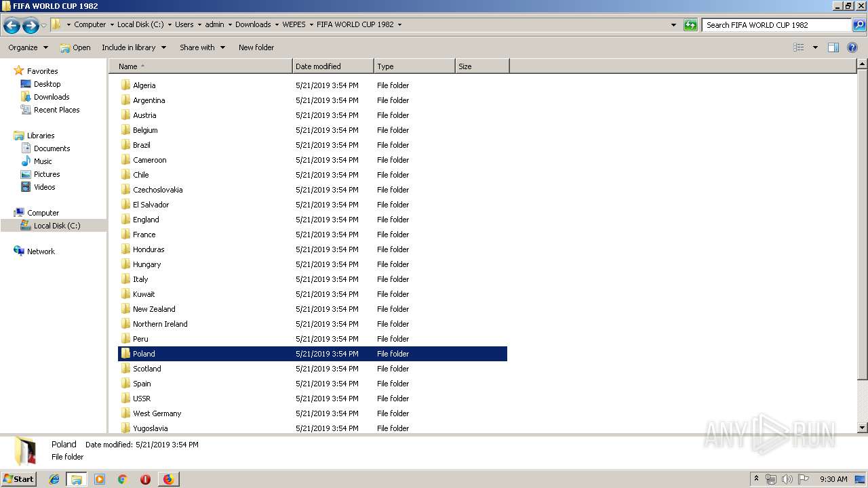Expand the WEPES breadcrumb arrow

[x=311, y=24]
